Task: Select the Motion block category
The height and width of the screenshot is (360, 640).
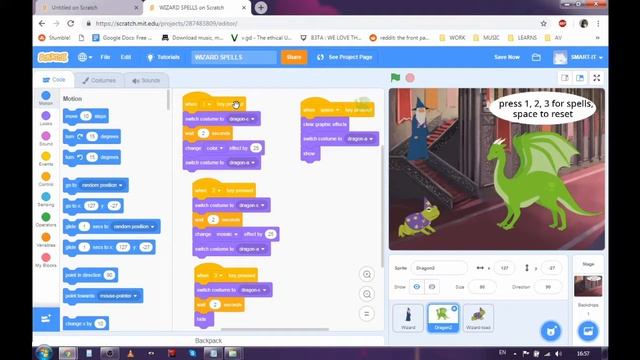Action: (x=46, y=98)
